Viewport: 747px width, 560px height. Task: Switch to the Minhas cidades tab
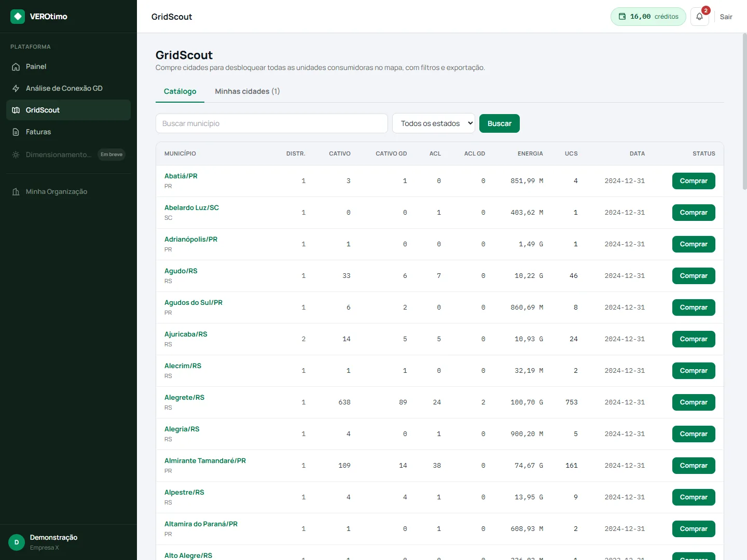[x=247, y=91]
